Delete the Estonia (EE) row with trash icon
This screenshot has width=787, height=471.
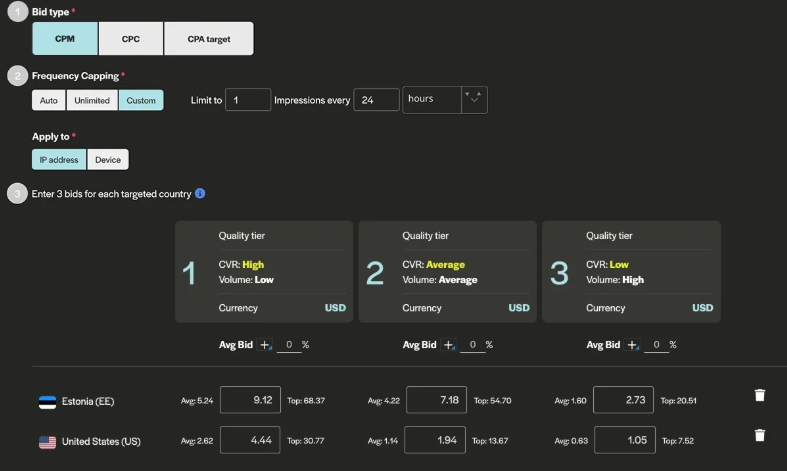(759, 395)
